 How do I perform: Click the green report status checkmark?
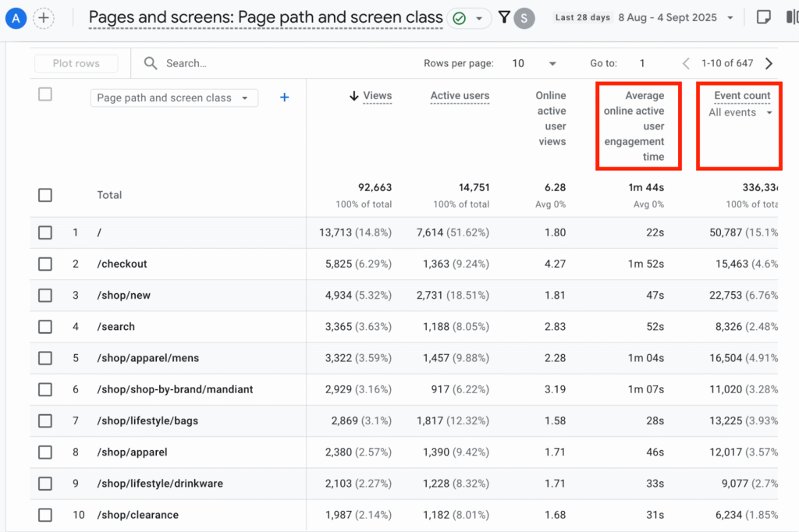click(x=459, y=19)
